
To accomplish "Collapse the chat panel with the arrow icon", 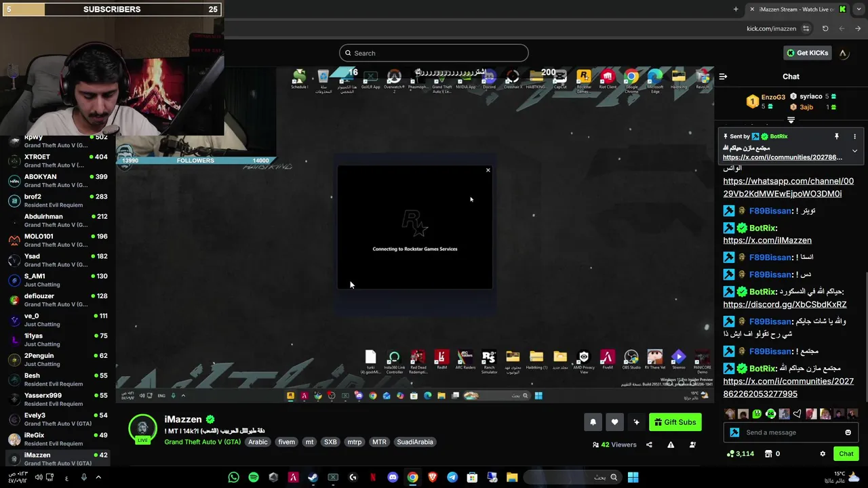I will (723, 77).
